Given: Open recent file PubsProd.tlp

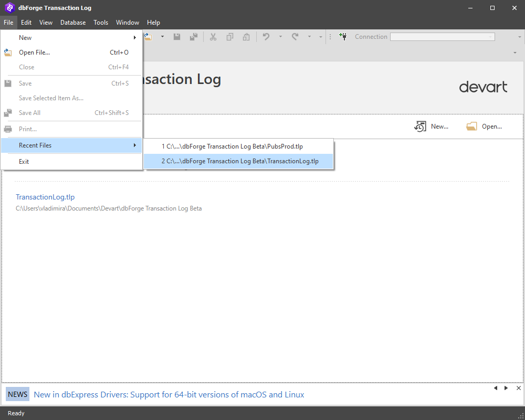Looking at the screenshot, I should tap(238, 146).
